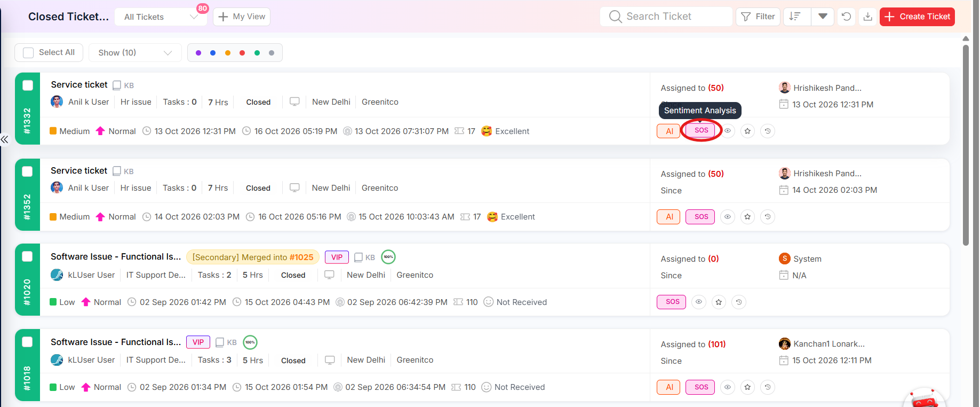
Task: Click the vertical scrollbar of the ticket list
Action: [x=966, y=145]
